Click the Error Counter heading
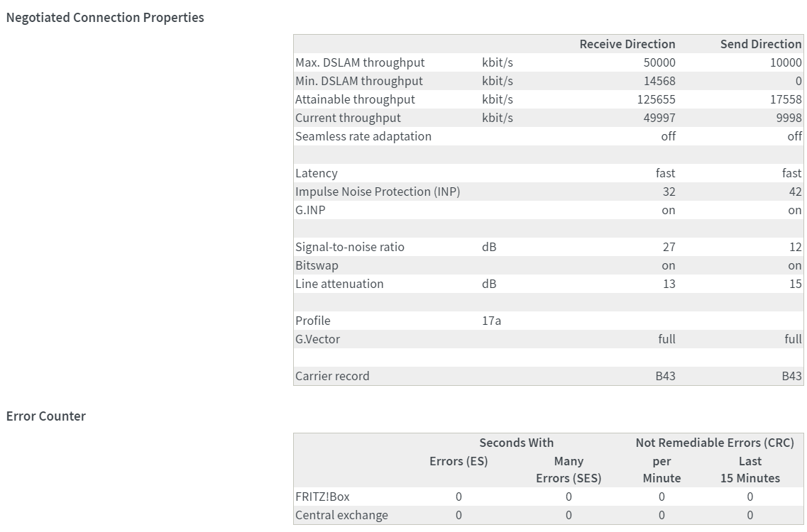Screen dimensions: 807x532 pyautogui.click(x=46, y=416)
